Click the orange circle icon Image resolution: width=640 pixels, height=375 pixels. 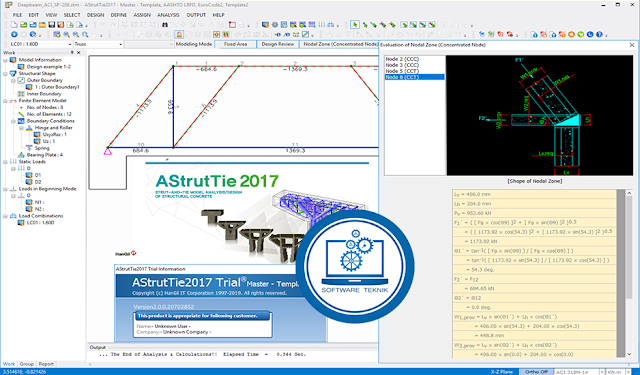click(x=571, y=35)
